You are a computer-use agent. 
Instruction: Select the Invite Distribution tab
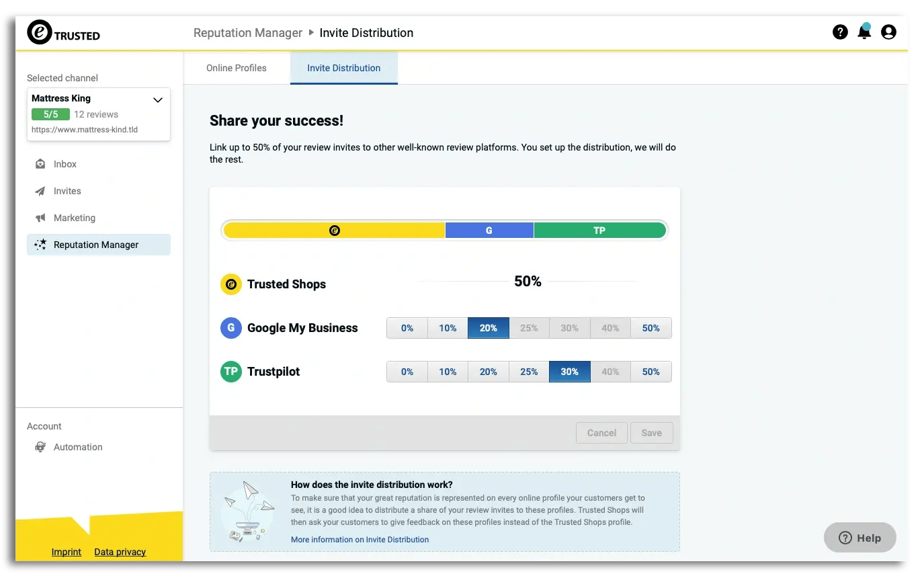(343, 68)
